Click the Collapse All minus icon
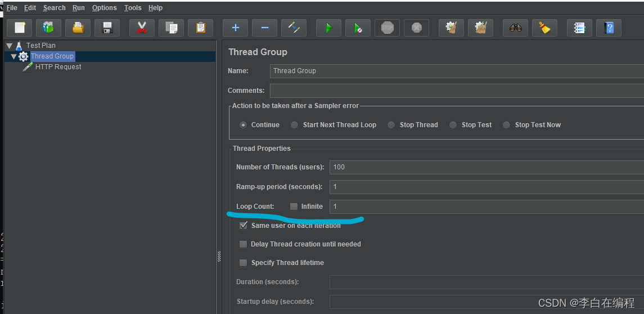The width and height of the screenshot is (644, 314). point(264,28)
